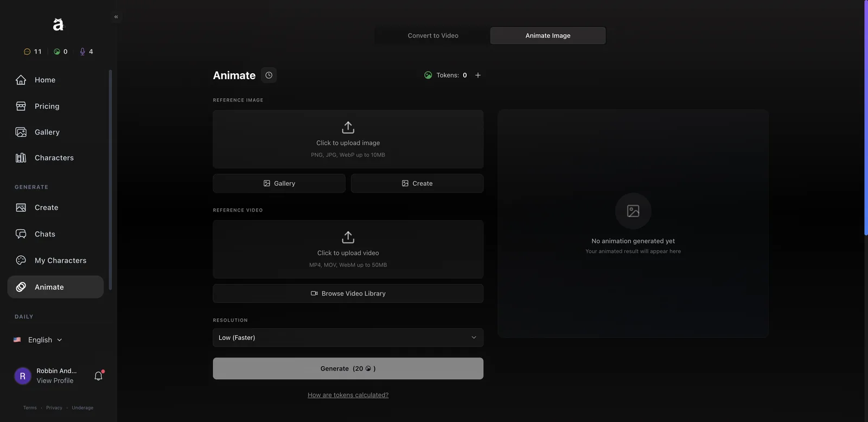Click the sidebar scrollbar
Viewport: 868px width, 422px height.
110,180
